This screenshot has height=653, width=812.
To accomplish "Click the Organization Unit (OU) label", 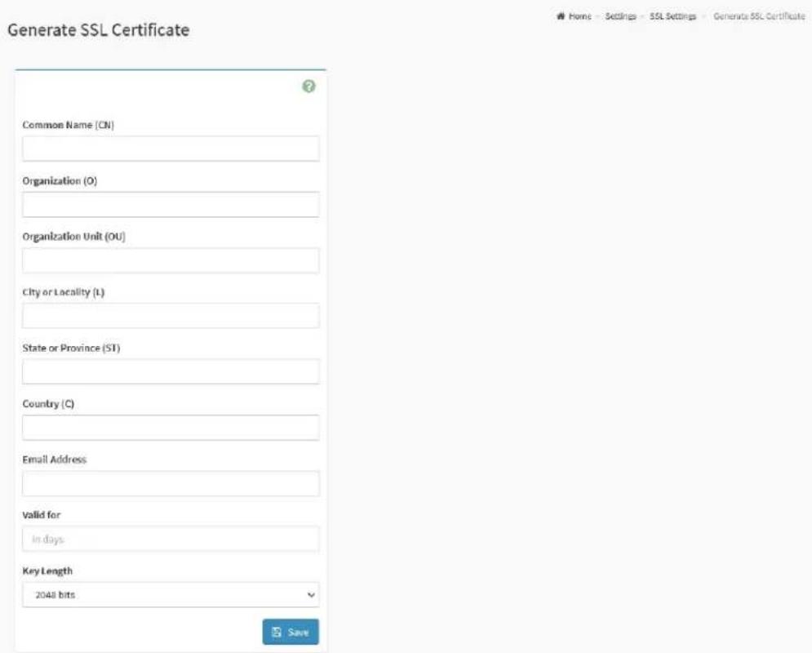I will pyautogui.click(x=73, y=237).
